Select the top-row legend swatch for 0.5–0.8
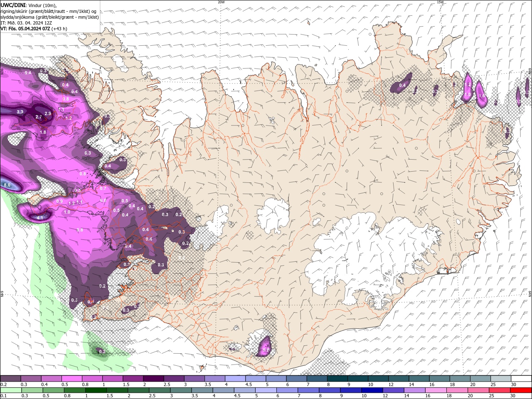 (72, 379)
